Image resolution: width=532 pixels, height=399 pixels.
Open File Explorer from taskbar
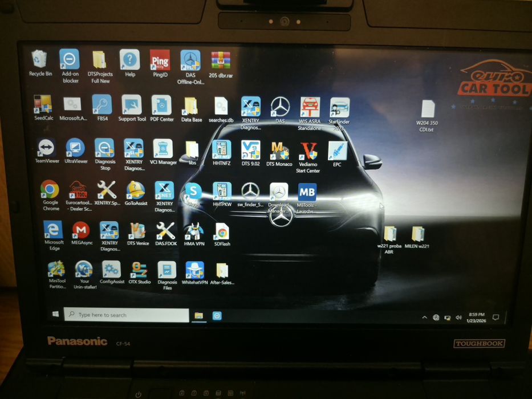pos(199,316)
